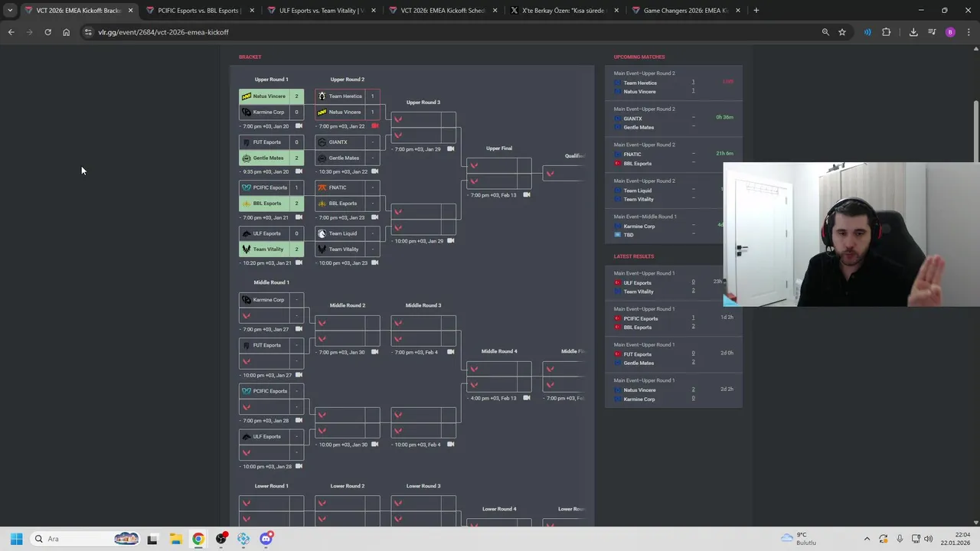Open the Natus Vincere vs Karmine Corp Upper Round 1 match
The image size is (980, 551).
[x=271, y=104]
